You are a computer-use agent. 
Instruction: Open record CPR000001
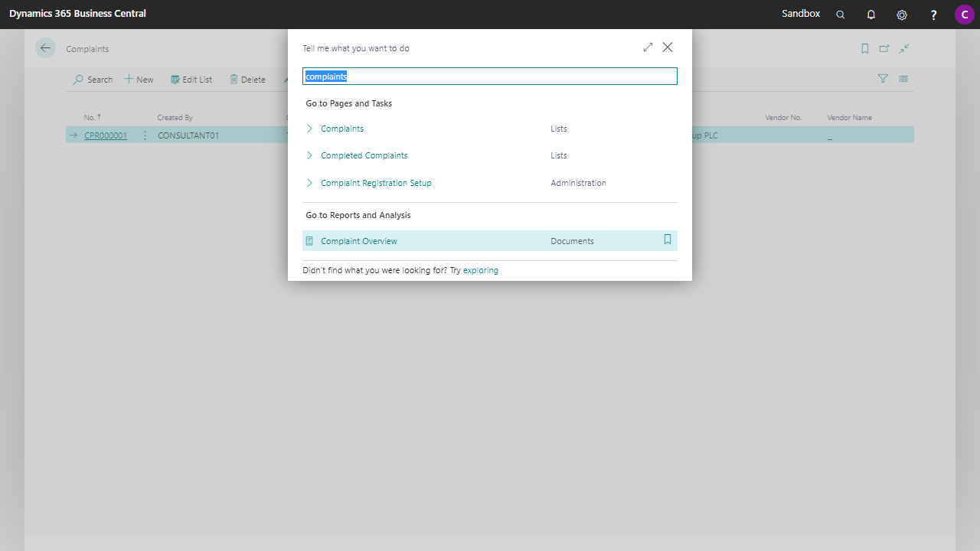(x=104, y=135)
